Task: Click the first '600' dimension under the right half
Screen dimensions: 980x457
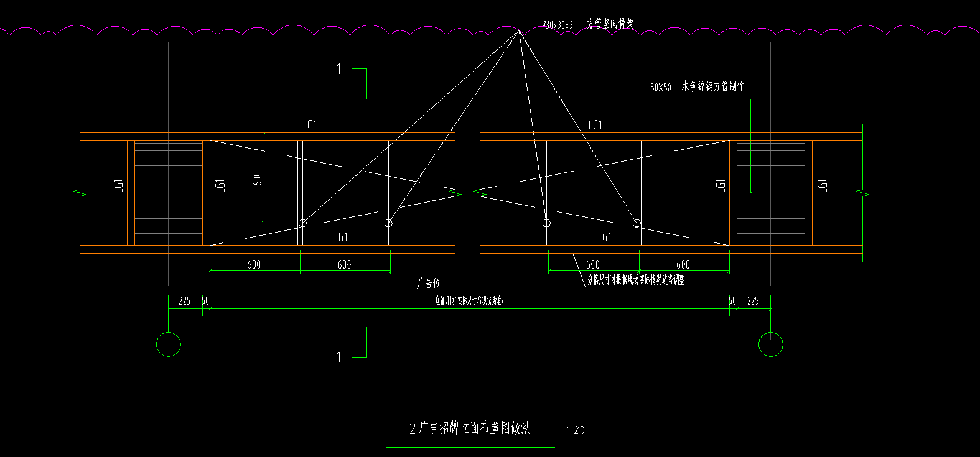Action: (x=593, y=264)
